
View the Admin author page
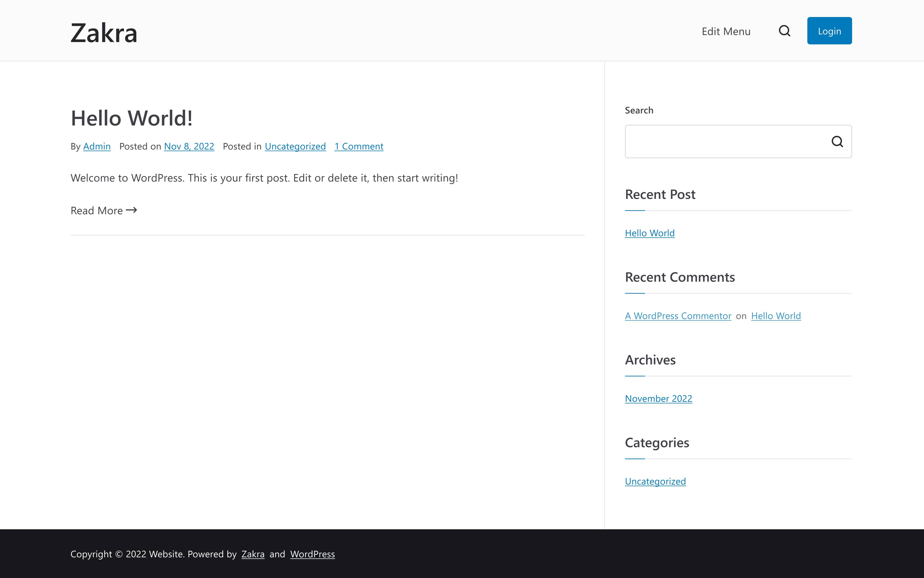tap(97, 146)
